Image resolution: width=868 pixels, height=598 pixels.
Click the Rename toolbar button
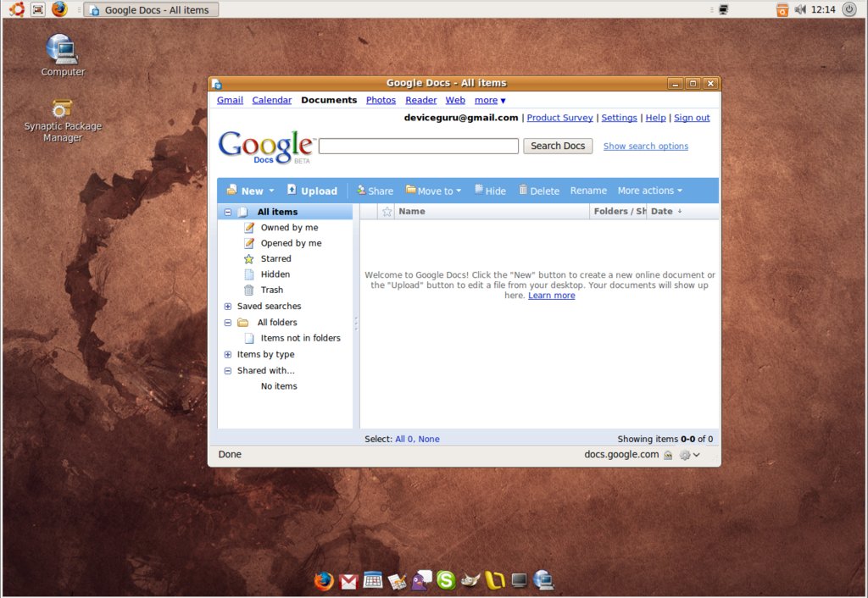coord(588,191)
